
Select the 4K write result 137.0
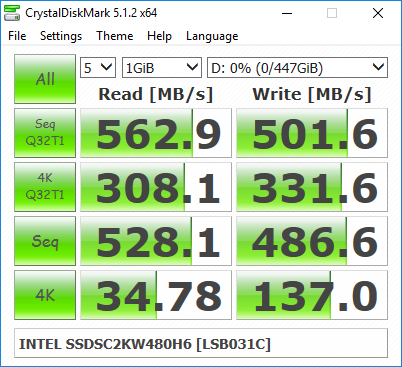312,295
